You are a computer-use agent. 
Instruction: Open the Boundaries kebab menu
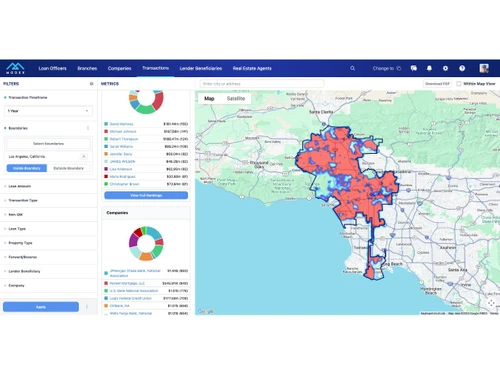tap(88, 128)
